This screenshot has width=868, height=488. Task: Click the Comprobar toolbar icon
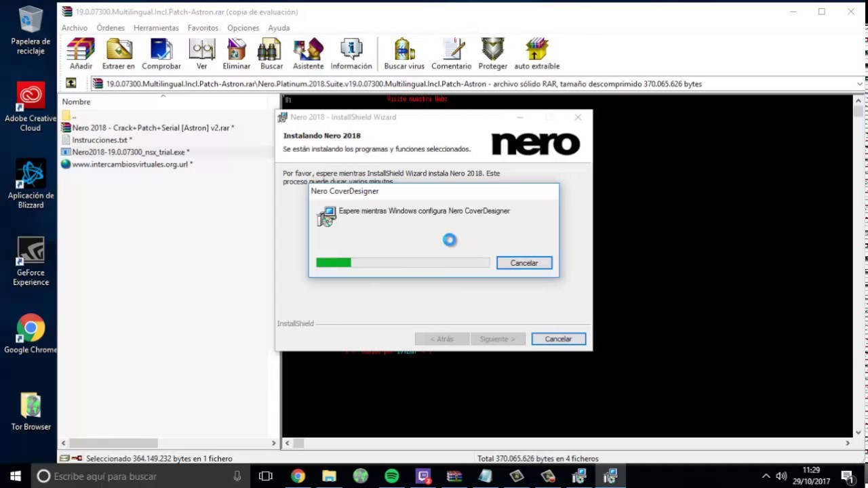tap(161, 54)
